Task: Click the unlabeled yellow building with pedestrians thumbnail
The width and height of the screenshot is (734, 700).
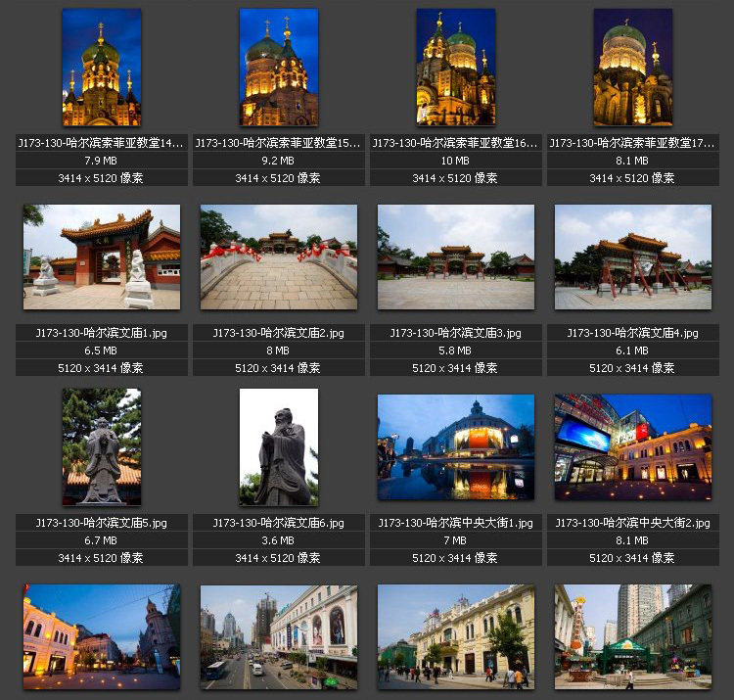Action: [456, 636]
